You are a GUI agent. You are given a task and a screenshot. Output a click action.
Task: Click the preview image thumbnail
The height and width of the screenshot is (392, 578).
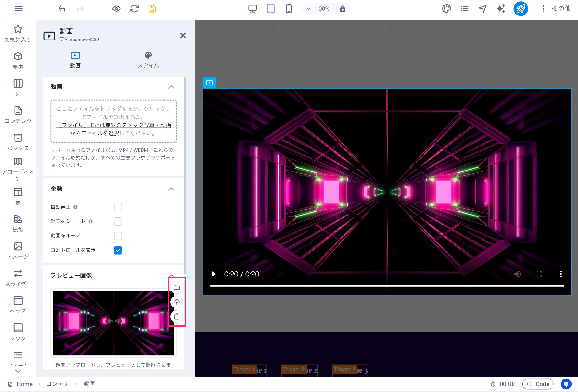coord(114,323)
